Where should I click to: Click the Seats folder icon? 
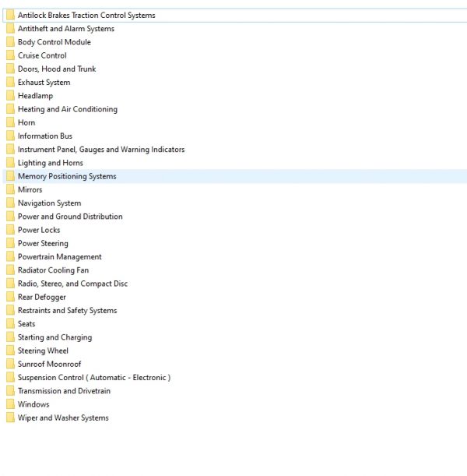pos(10,323)
